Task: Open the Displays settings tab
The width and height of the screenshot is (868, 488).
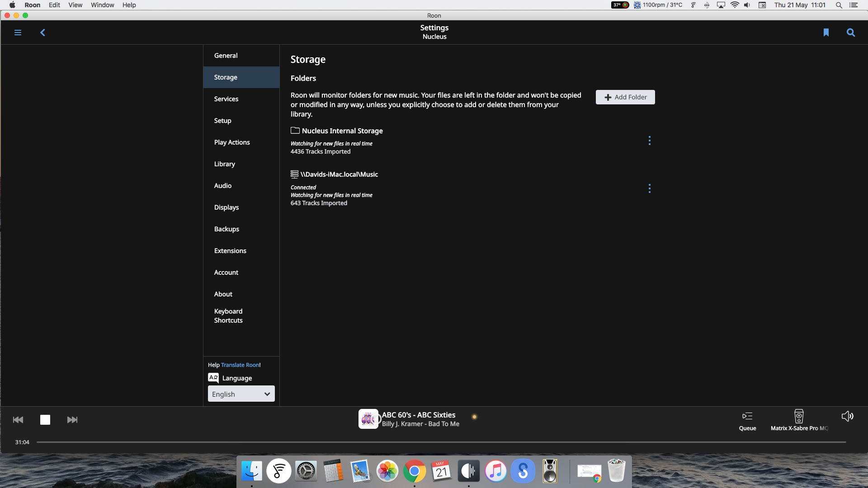Action: (x=241, y=207)
